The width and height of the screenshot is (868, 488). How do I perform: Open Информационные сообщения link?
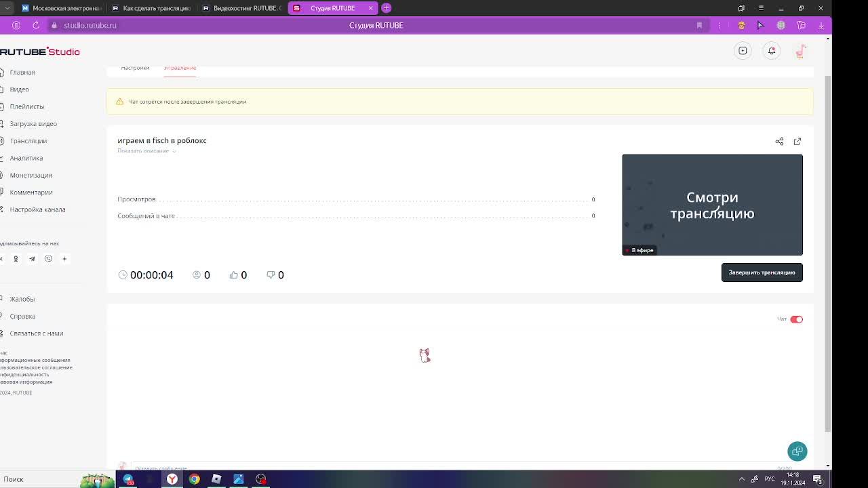click(x=35, y=361)
